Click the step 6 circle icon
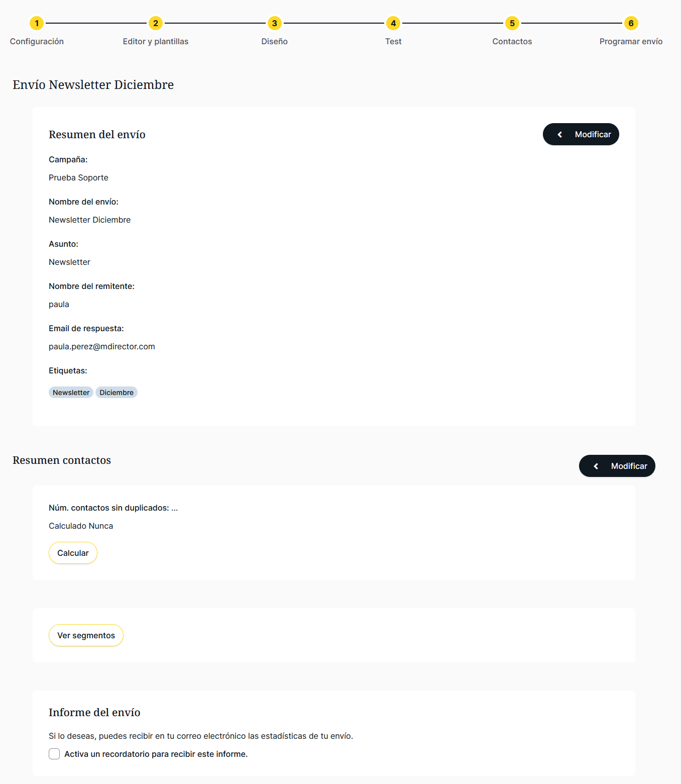The width and height of the screenshot is (681, 784). [631, 23]
